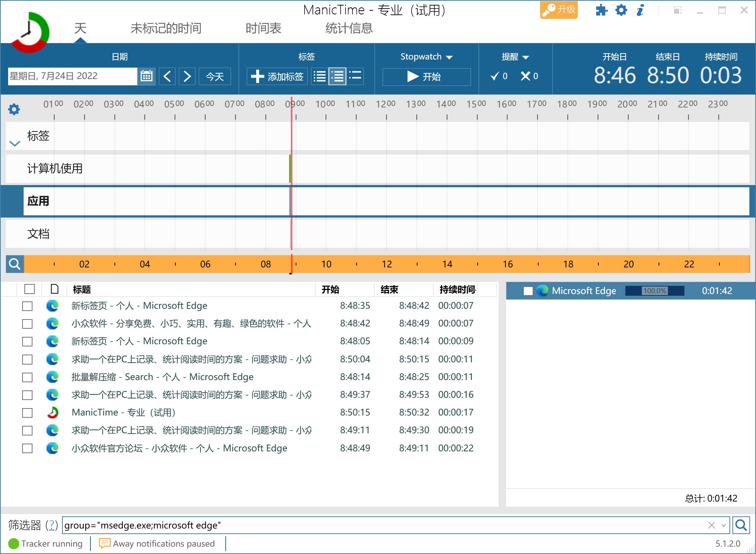The height and width of the screenshot is (554, 756).
Task: Open the info icon in title bar
Action: (x=640, y=10)
